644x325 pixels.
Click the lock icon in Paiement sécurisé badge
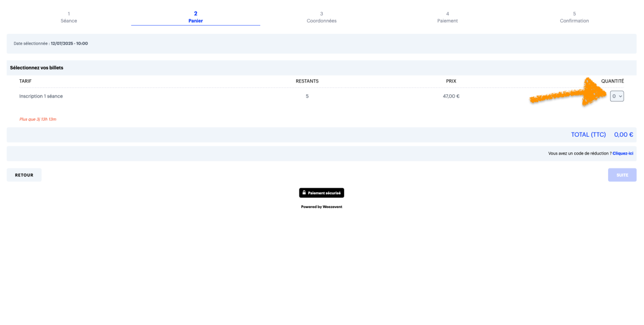point(304,193)
